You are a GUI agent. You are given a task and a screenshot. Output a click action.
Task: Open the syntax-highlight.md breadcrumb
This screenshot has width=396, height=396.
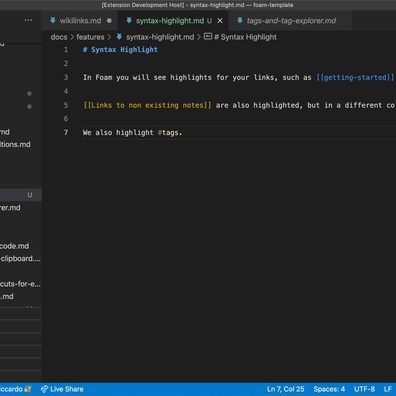[x=160, y=37]
